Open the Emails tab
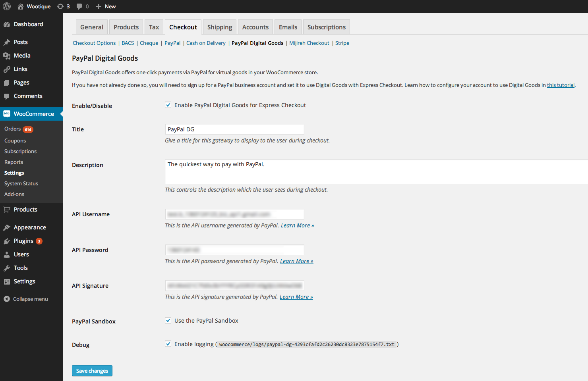This screenshot has width=588, height=381. click(x=288, y=27)
